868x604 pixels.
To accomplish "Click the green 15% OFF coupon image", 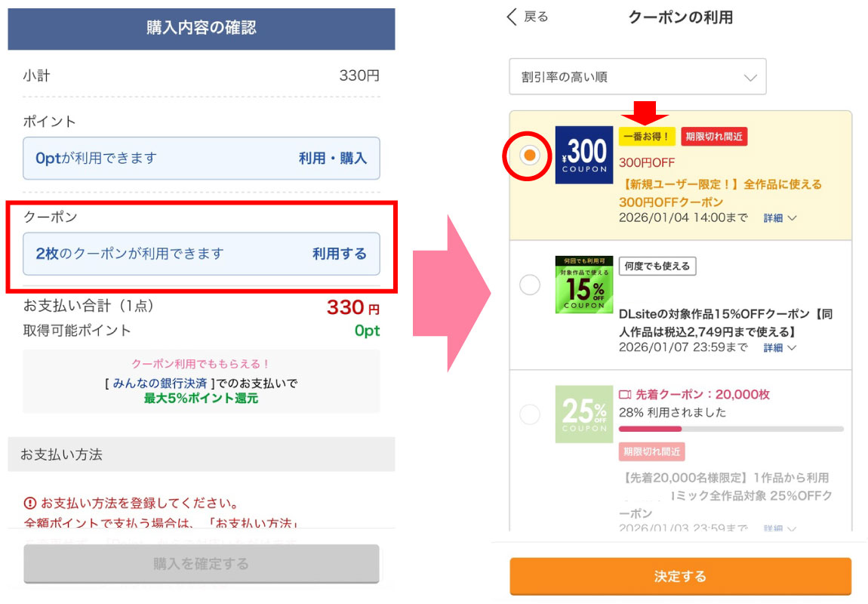I will point(583,285).
